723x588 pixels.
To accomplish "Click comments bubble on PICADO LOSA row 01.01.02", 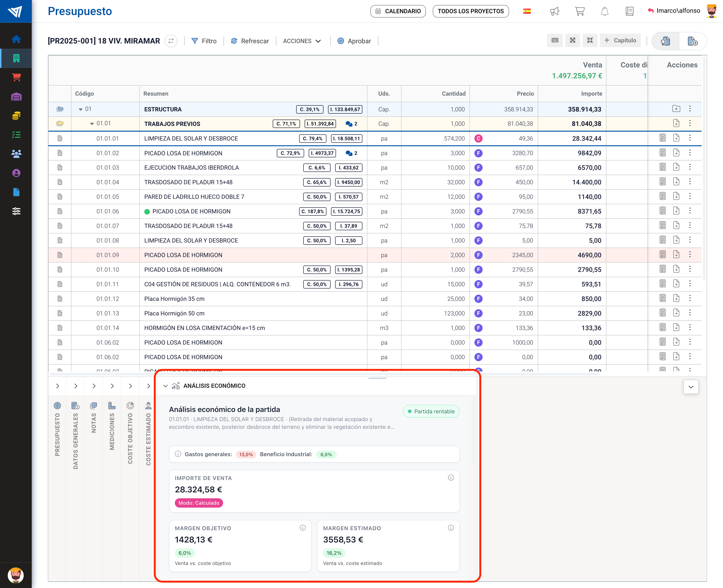I will (x=349, y=153).
